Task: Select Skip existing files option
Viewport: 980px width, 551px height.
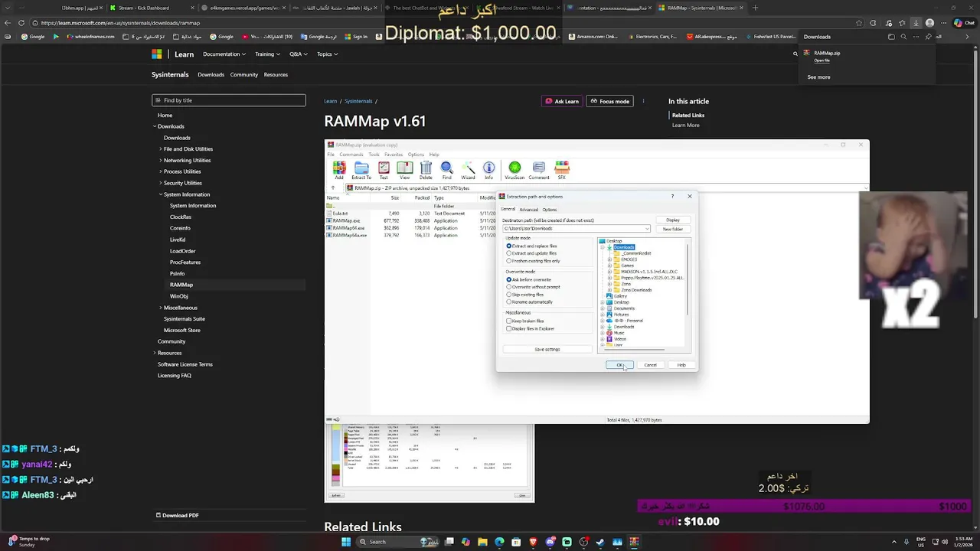Action: tap(527, 295)
